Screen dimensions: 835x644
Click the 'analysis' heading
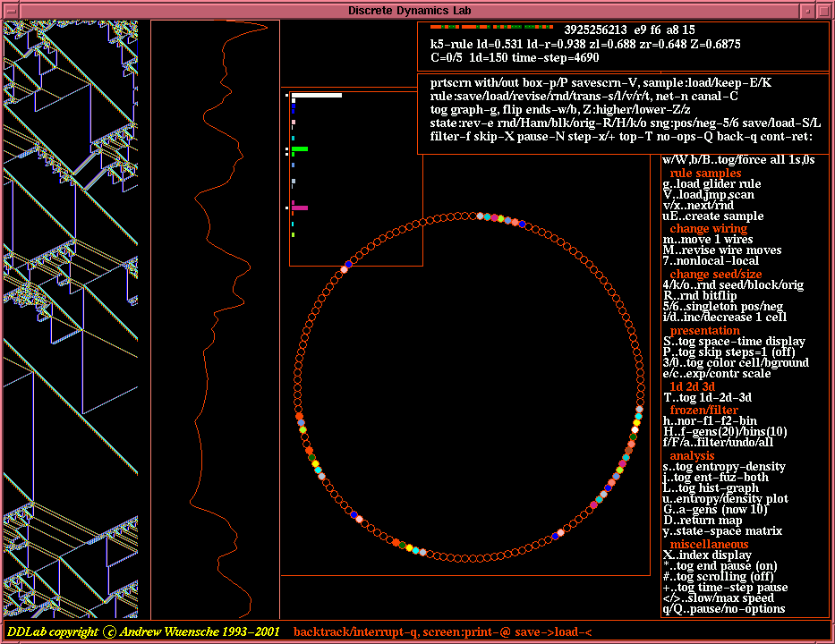pyautogui.click(x=692, y=455)
